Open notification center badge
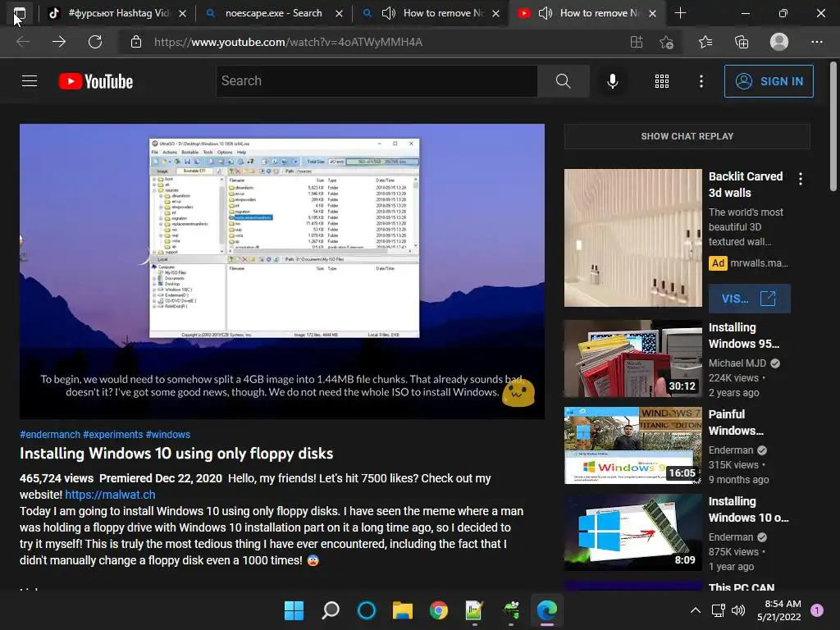Viewport: 840px width, 630px height. coord(816,610)
